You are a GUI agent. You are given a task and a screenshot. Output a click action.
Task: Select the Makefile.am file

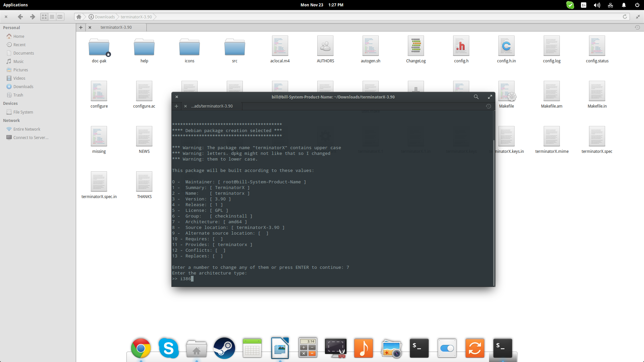coord(552,95)
